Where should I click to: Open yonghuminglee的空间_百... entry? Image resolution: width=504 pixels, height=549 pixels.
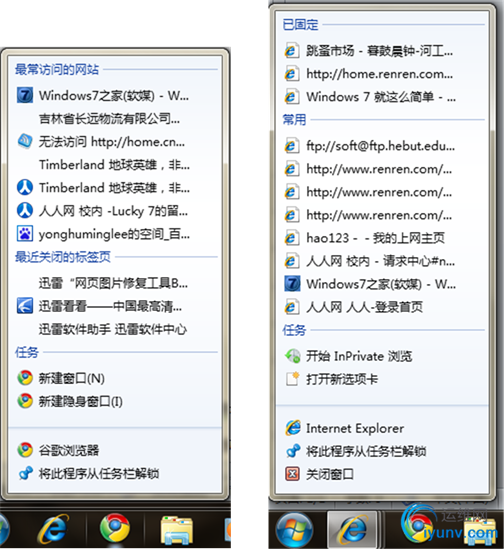click(x=115, y=234)
